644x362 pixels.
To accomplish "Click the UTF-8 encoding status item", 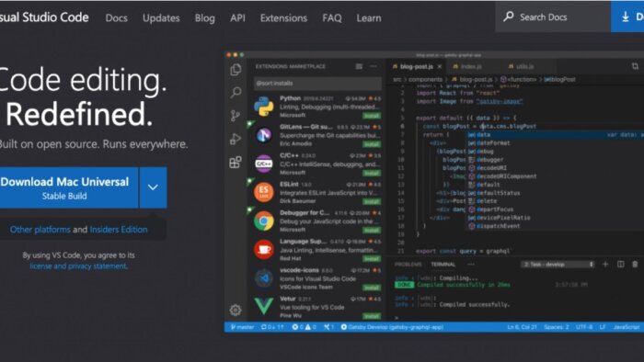I will click(583, 327).
